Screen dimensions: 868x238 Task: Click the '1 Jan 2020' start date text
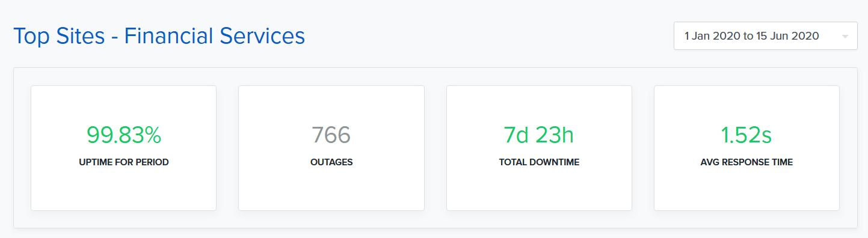coord(712,36)
